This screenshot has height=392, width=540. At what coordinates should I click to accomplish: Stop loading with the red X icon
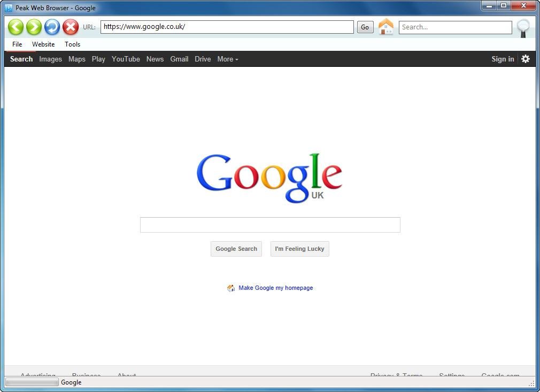coord(70,27)
